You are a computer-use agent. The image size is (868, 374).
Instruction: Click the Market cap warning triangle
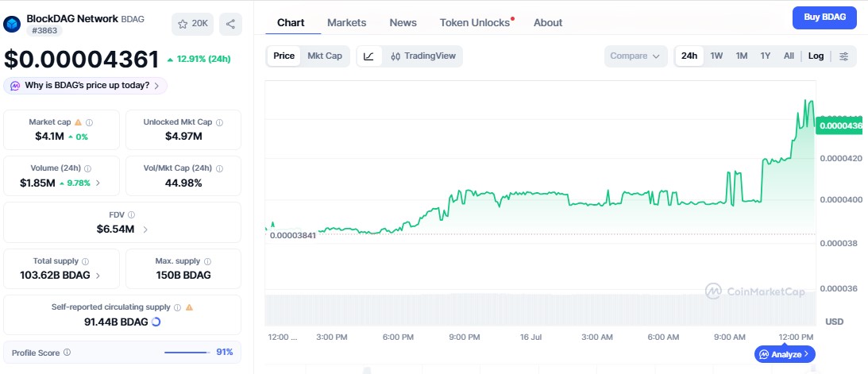(x=78, y=122)
